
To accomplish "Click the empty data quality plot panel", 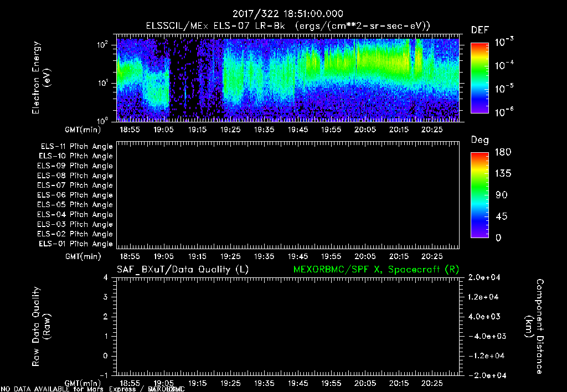I will (x=288, y=327).
